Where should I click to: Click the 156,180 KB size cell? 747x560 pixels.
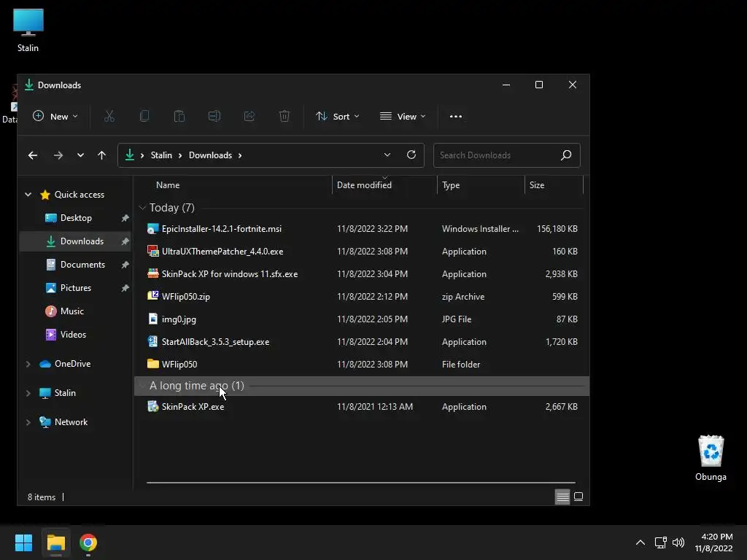click(x=557, y=228)
